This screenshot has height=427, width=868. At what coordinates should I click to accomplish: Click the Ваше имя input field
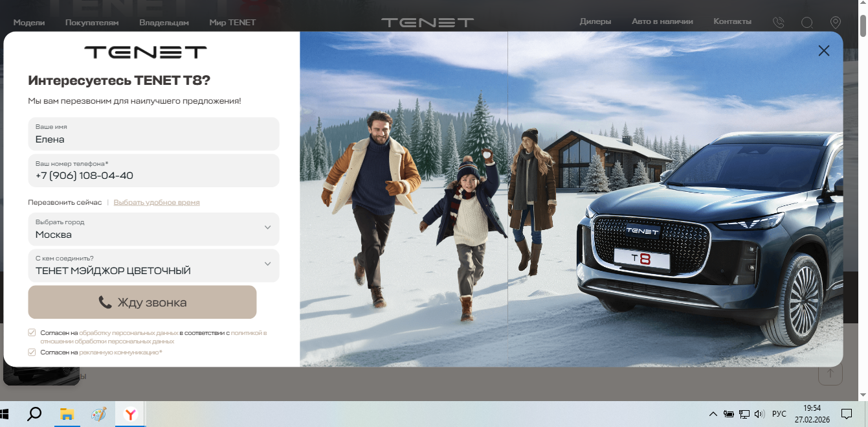point(153,133)
